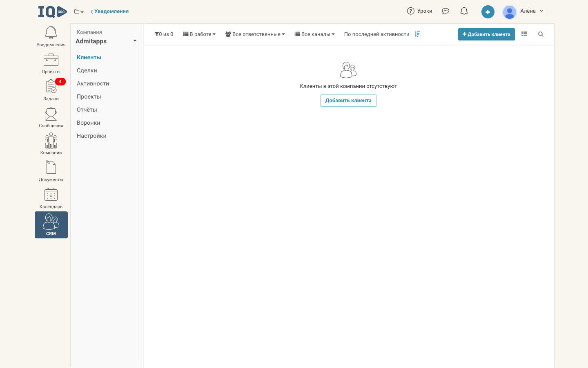Expand the Алёна user menu
Screen dimensions: 588x368
(532, 11)
